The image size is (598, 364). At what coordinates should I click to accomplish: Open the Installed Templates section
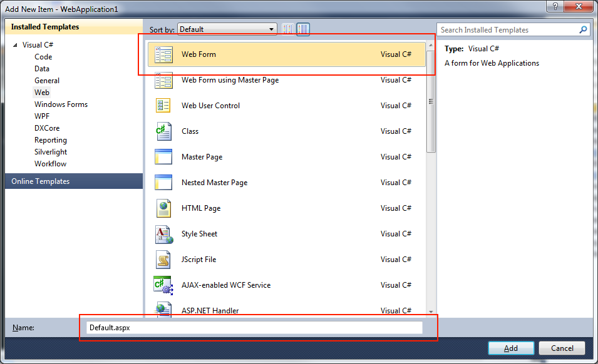pyautogui.click(x=74, y=27)
